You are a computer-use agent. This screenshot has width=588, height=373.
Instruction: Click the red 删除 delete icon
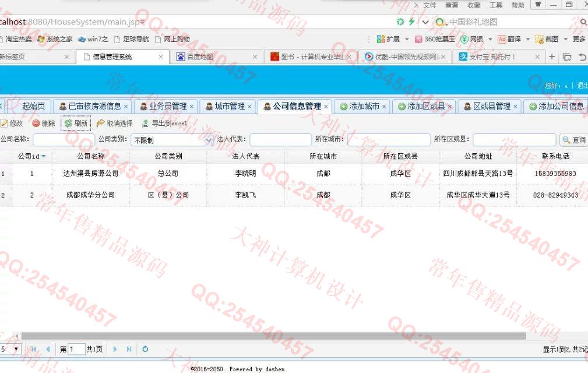(36, 124)
